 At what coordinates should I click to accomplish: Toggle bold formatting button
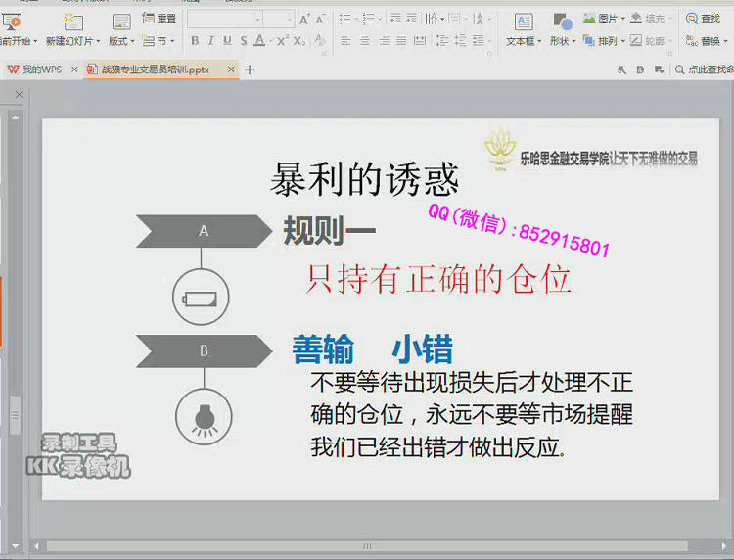tap(195, 41)
